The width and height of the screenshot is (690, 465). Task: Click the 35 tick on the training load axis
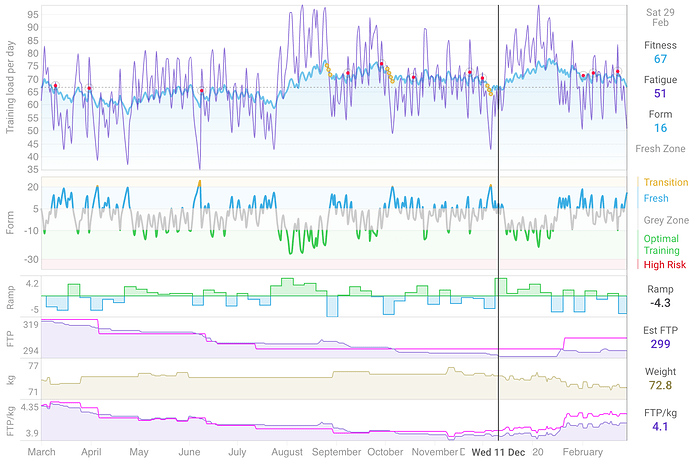coord(33,169)
